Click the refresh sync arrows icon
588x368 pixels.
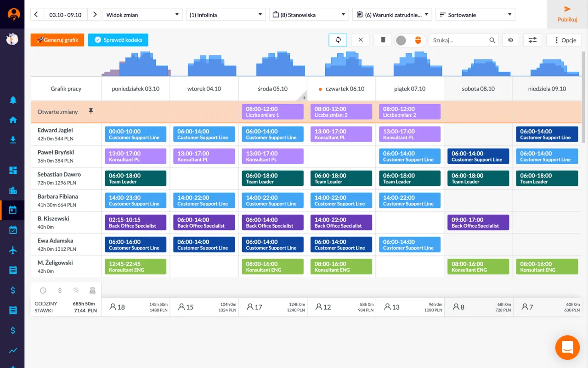[x=338, y=40]
